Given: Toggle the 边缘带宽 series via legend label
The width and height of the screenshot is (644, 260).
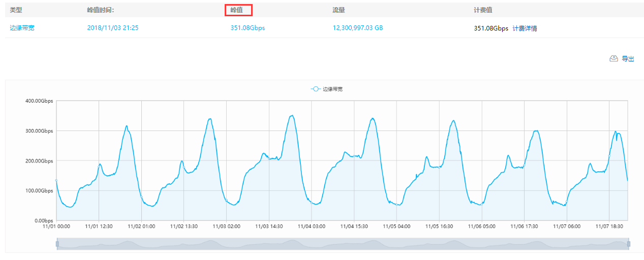Looking at the screenshot, I should (332, 89).
